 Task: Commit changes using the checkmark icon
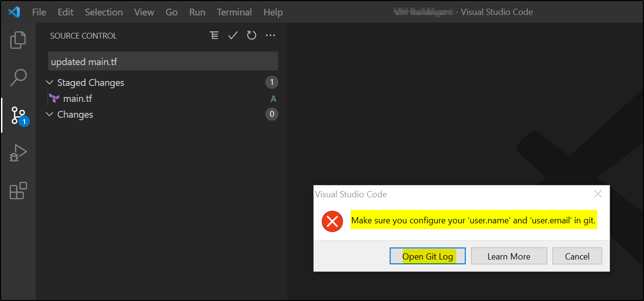[233, 35]
